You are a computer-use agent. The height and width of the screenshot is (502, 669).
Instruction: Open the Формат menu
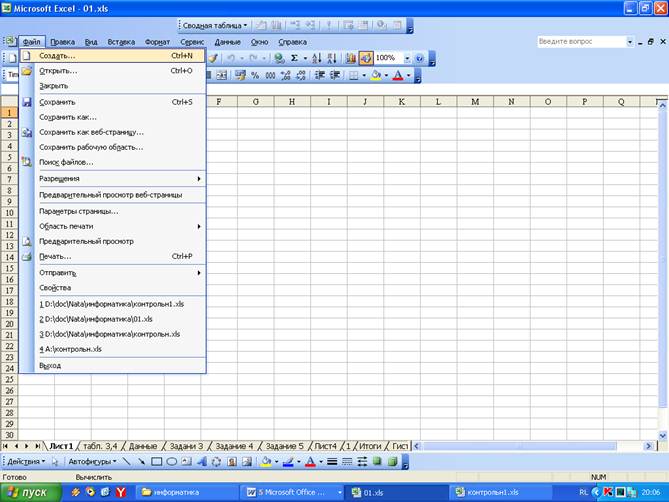pyautogui.click(x=157, y=42)
